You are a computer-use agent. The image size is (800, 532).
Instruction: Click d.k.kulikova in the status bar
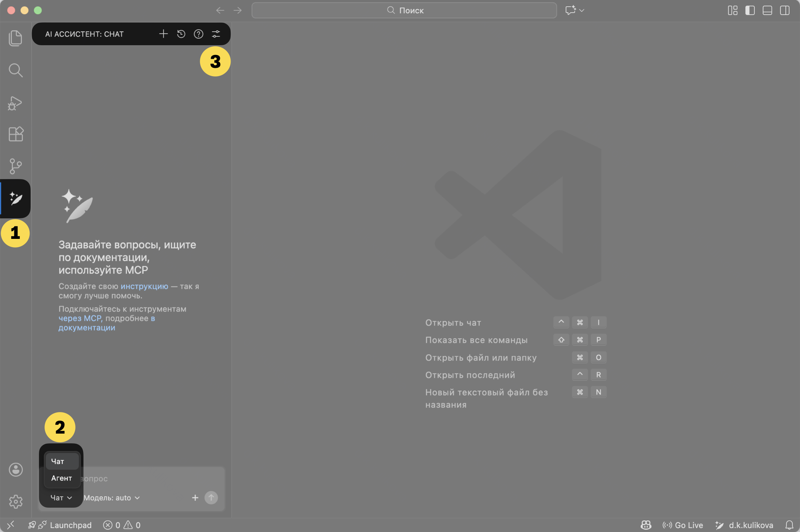point(744,525)
